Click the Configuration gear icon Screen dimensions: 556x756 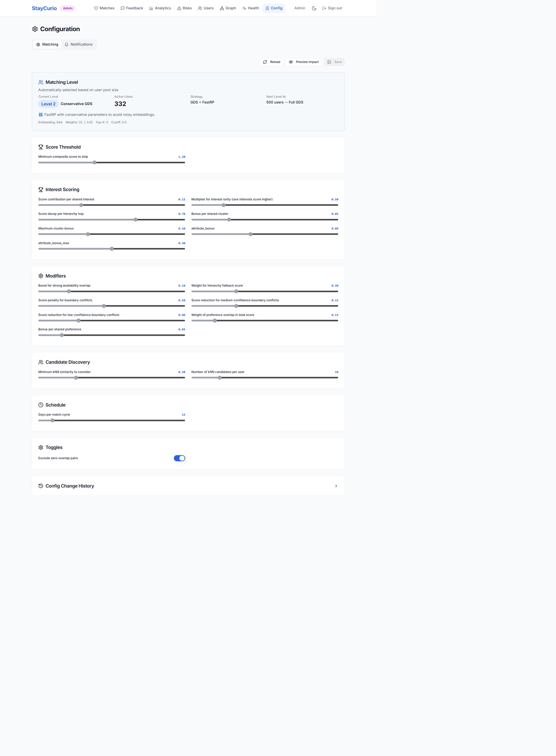coord(35,29)
